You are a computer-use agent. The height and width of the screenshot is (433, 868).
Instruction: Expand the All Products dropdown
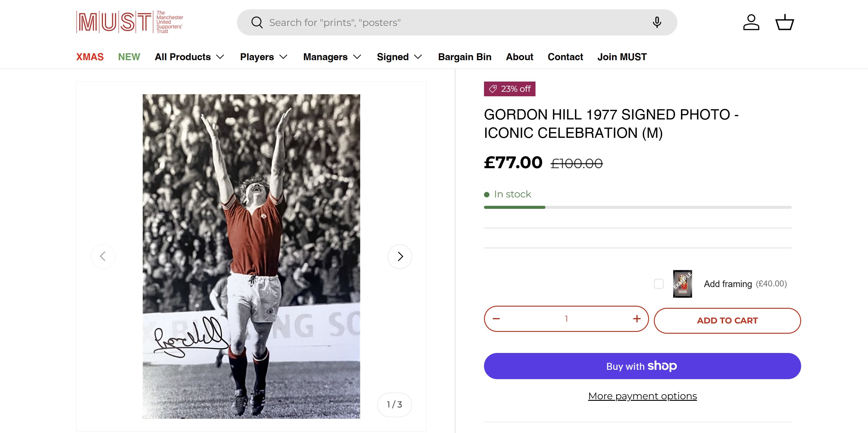189,57
